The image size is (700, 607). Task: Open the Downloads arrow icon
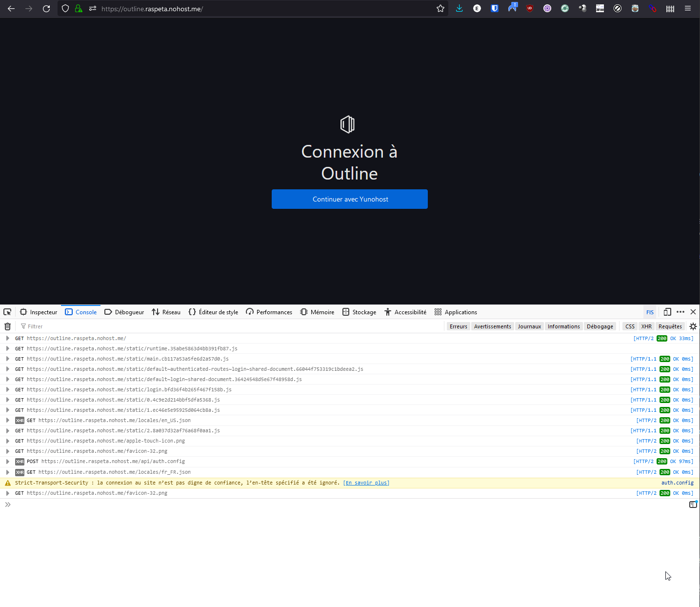coord(460,8)
